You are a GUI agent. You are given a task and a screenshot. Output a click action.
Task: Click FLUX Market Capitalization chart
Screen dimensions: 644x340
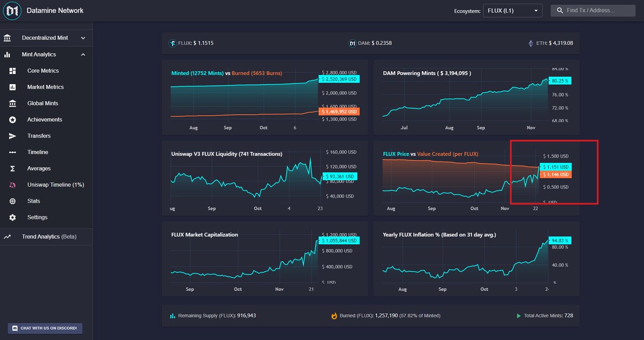tap(265, 259)
